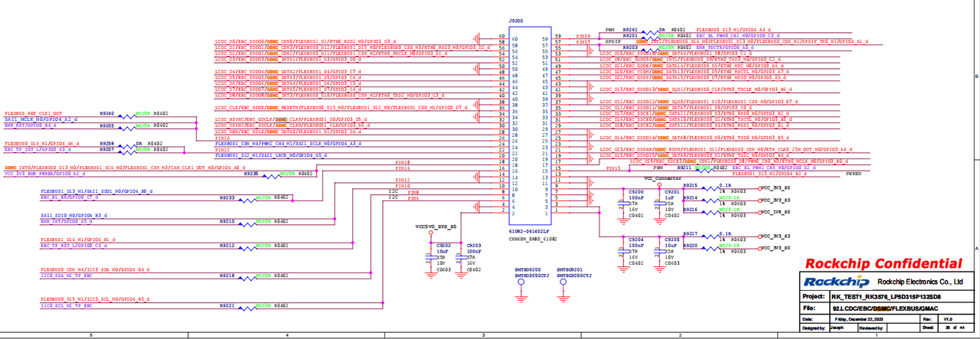
Task: Select resistor R9221 on I2C0 SCL line
Action: tap(227, 305)
